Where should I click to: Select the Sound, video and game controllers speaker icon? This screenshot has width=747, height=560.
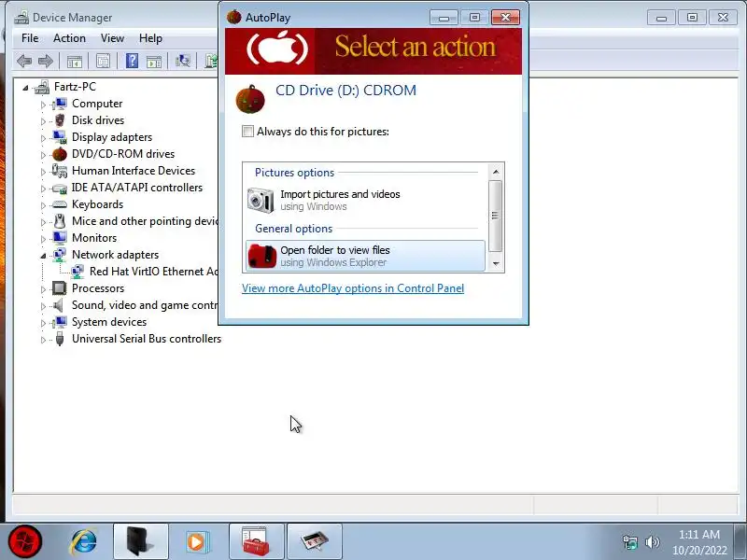59,305
